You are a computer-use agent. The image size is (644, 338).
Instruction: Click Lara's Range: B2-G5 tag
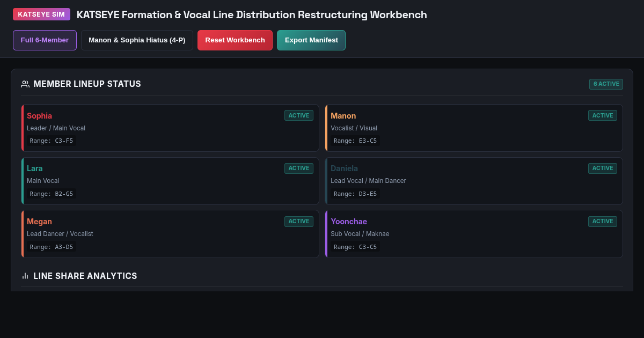tap(52, 194)
